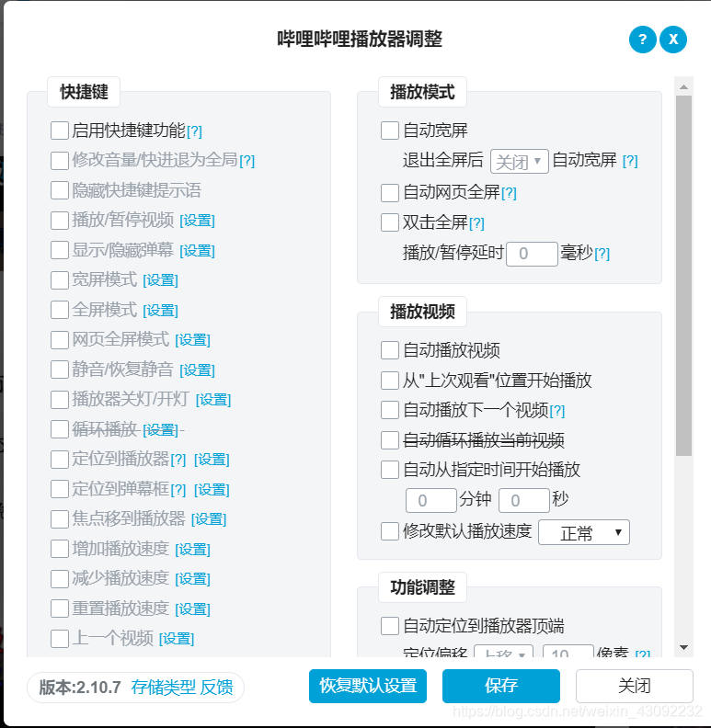Focus 播放/暂停延时 milliseconds field
This screenshot has width=711, height=728.
pos(532,254)
